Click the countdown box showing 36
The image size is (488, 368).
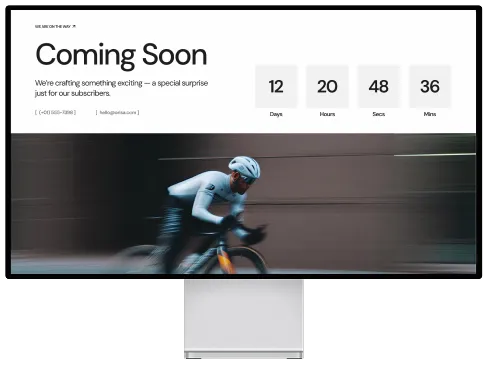tap(430, 87)
